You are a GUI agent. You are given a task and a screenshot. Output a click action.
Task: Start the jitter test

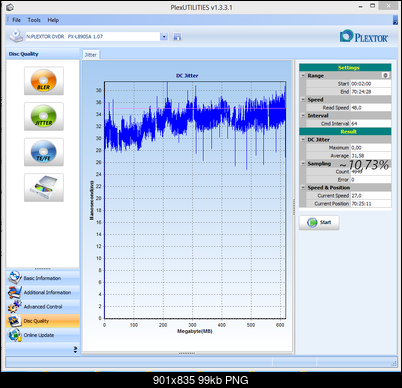click(x=319, y=222)
